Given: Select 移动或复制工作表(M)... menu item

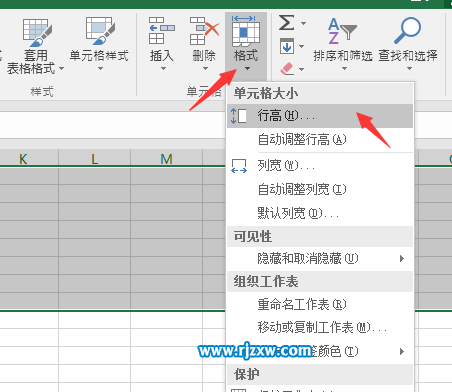Looking at the screenshot, I should tap(320, 327).
